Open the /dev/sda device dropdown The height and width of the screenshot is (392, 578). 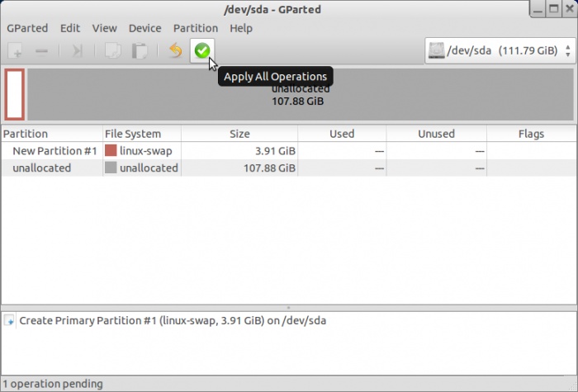pos(500,50)
